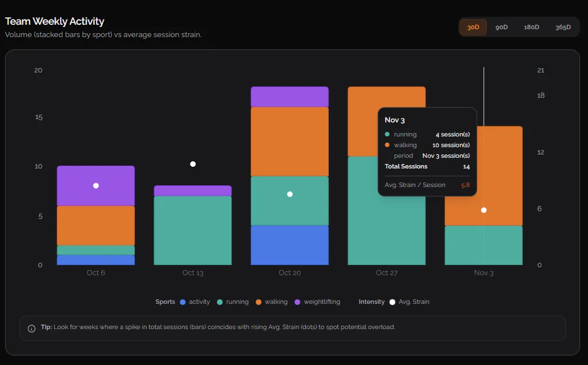Select the 180D range button
This screenshot has width=588, height=365.
(532, 26)
